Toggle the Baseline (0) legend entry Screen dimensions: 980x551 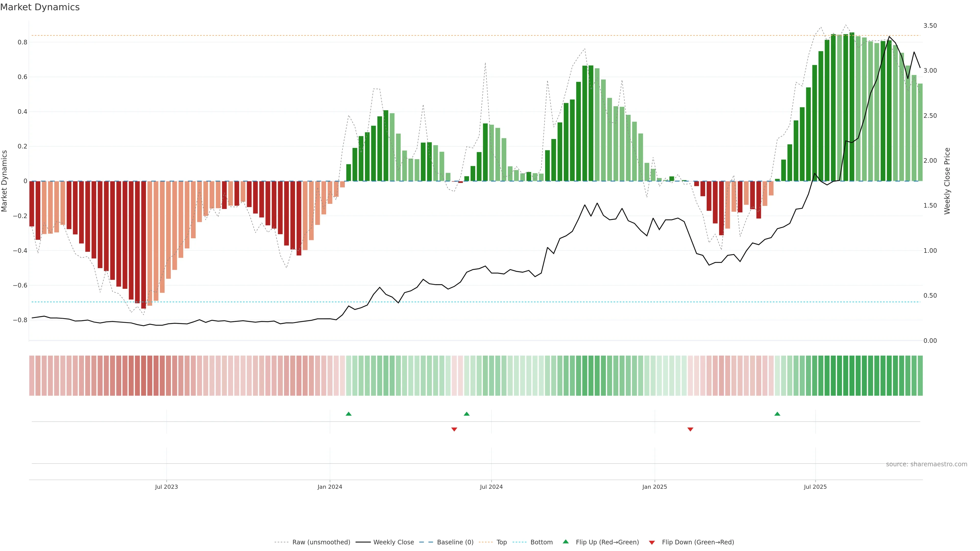pos(455,542)
